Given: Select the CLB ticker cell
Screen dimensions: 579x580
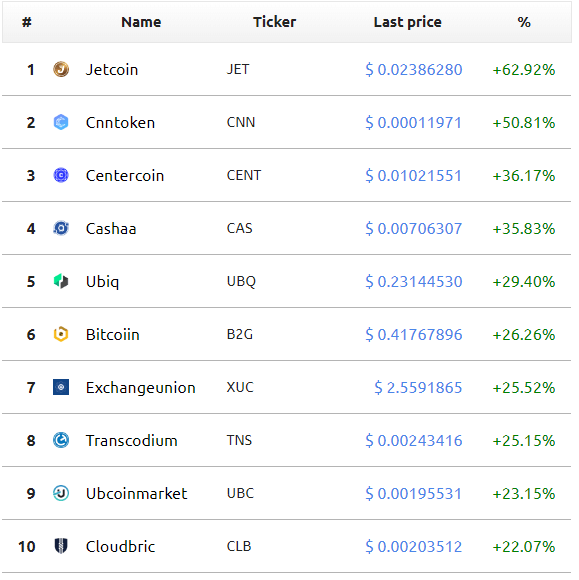Looking at the screenshot, I should pos(239,546).
